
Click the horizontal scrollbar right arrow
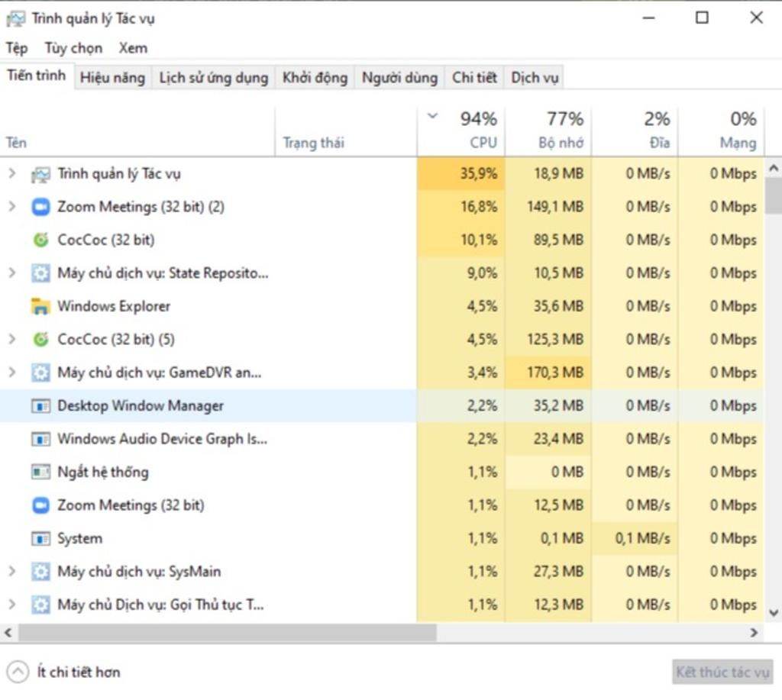point(754,633)
